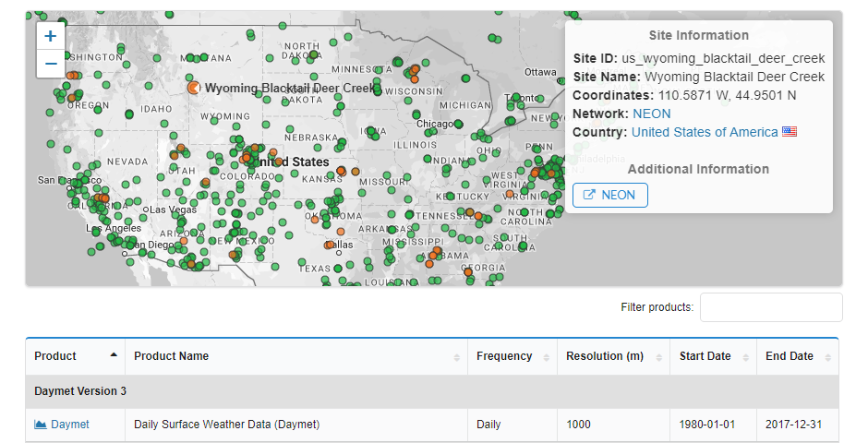The image size is (868, 443).
Task: Select the highlighted Wyoming Blacktail Deer Creek marker
Action: (x=193, y=88)
